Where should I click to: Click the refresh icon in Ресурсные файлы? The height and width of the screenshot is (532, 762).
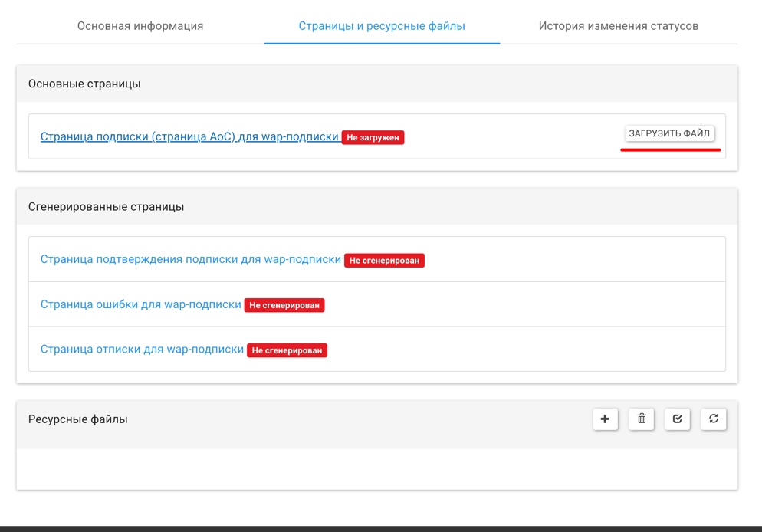(x=714, y=419)
